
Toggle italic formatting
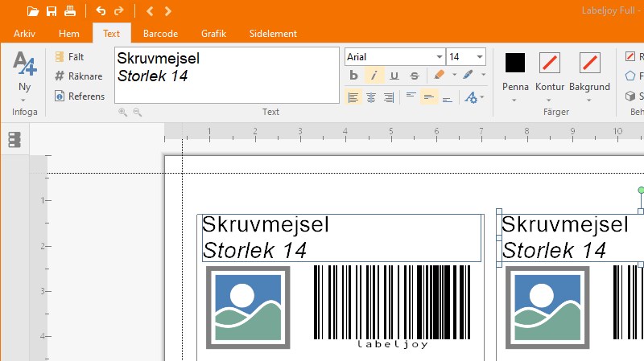(x=374, y=75)
